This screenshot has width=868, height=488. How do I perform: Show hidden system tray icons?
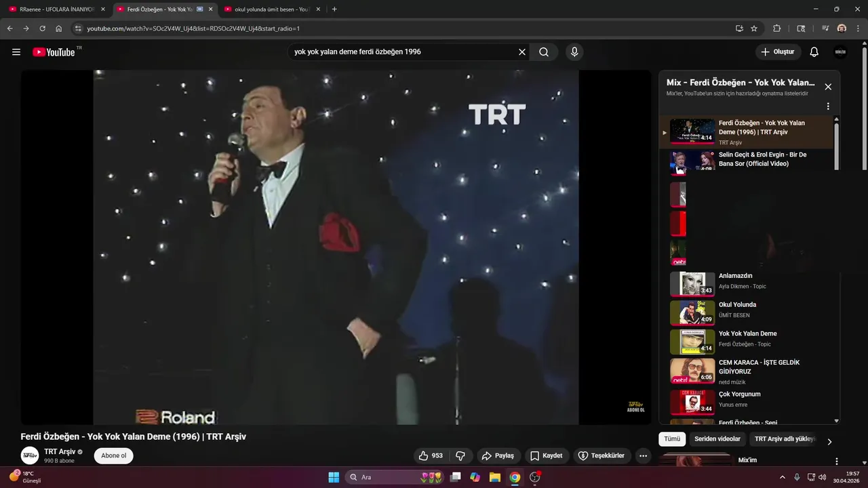[x=783, y=477]
